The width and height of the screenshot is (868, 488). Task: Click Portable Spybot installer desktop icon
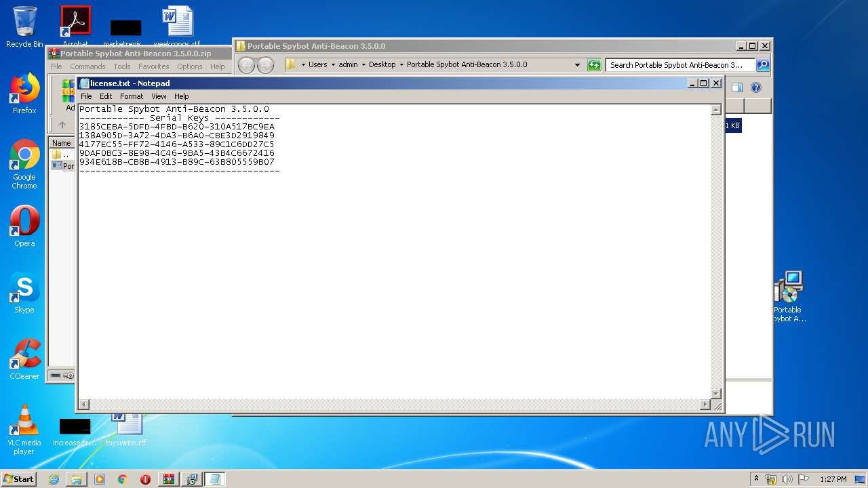[788, 297]
